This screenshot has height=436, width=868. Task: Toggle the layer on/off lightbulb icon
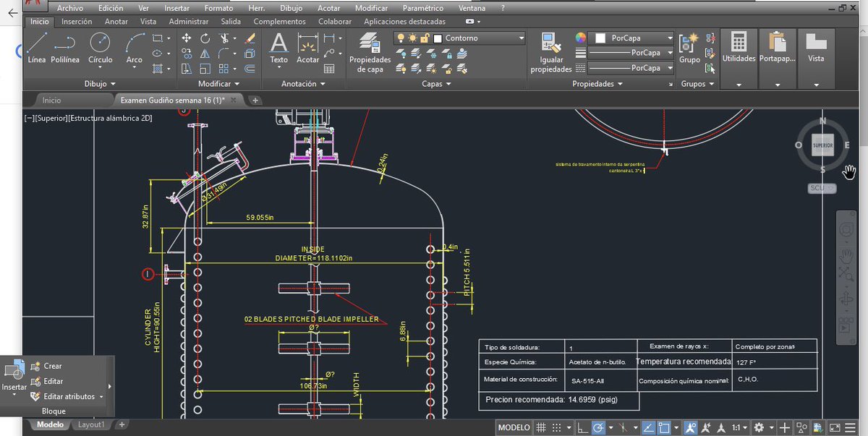[x=399, y=38]
